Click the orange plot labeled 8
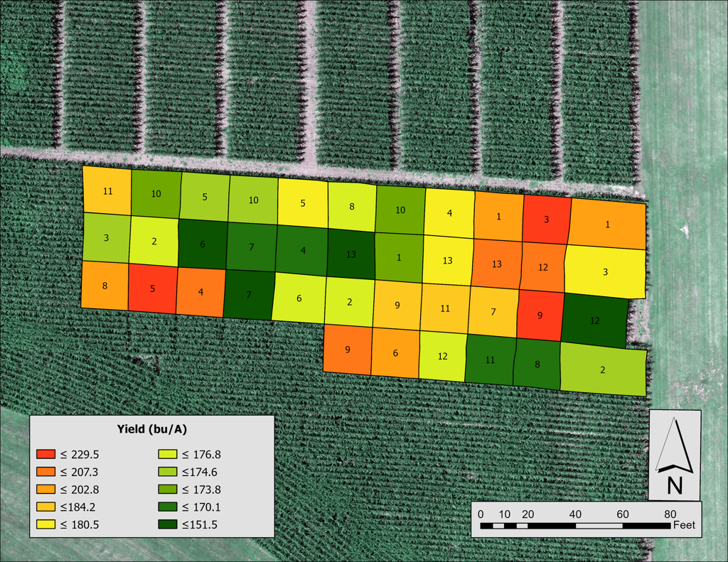 coord(105,286)
